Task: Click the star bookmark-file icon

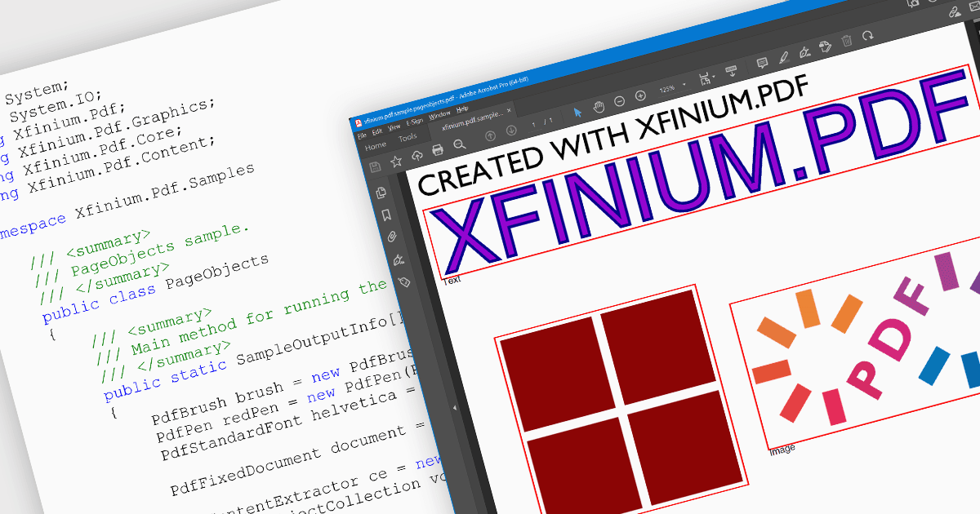Action: tap(396, 161)
